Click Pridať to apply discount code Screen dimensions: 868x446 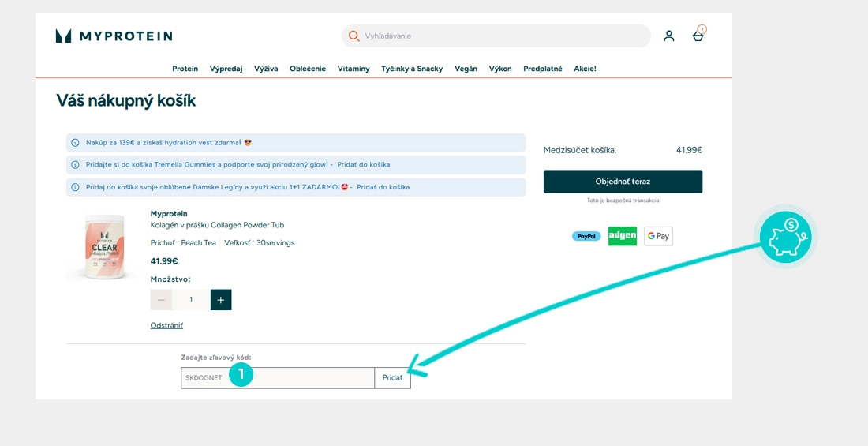(x=392, y=378)
